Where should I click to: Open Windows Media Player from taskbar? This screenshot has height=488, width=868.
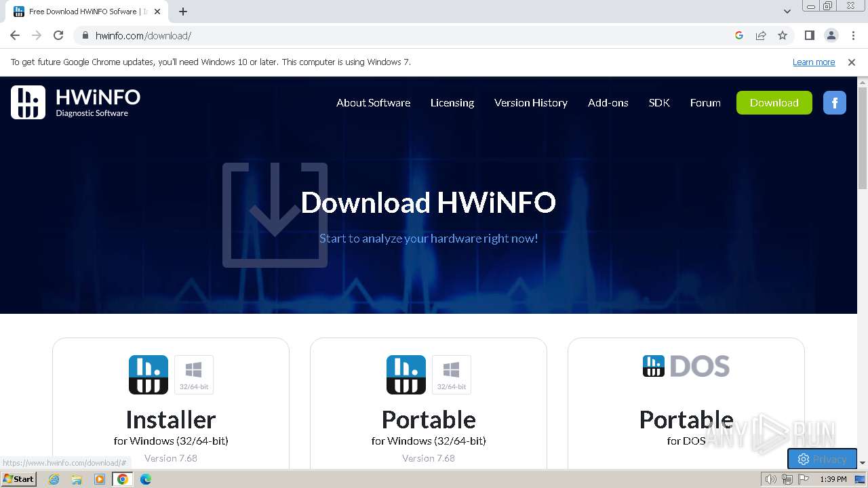pos(100,479)
